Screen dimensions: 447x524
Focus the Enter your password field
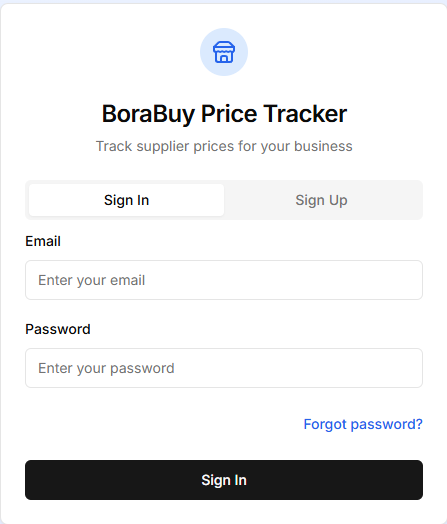click(224, 368)
